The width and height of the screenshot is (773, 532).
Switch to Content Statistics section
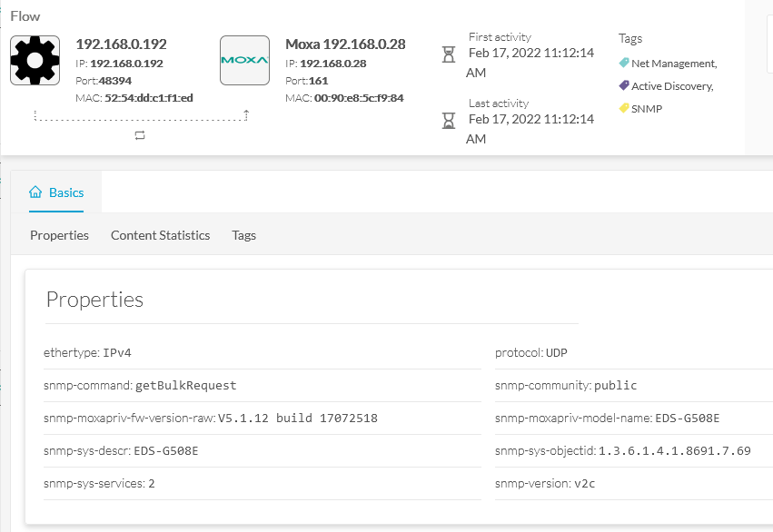click(x=160, y=235)
